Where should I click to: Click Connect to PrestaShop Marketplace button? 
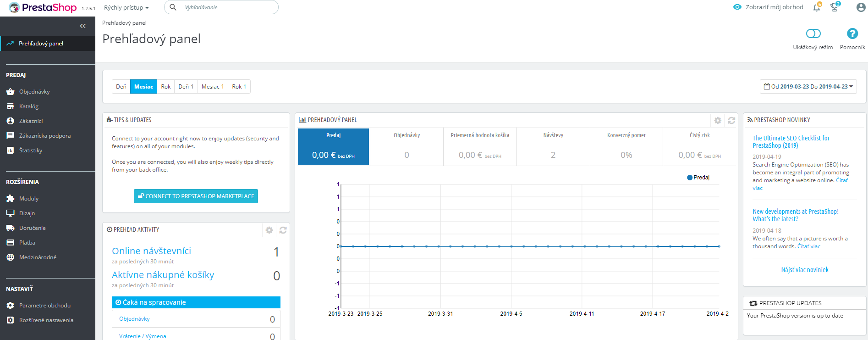coord(196,196)
